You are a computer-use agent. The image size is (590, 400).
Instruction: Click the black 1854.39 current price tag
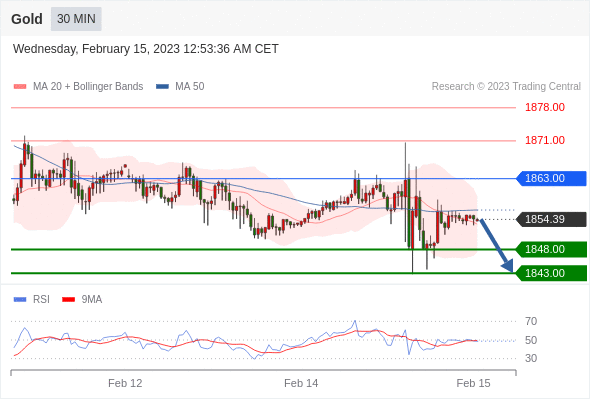(551, 219)
